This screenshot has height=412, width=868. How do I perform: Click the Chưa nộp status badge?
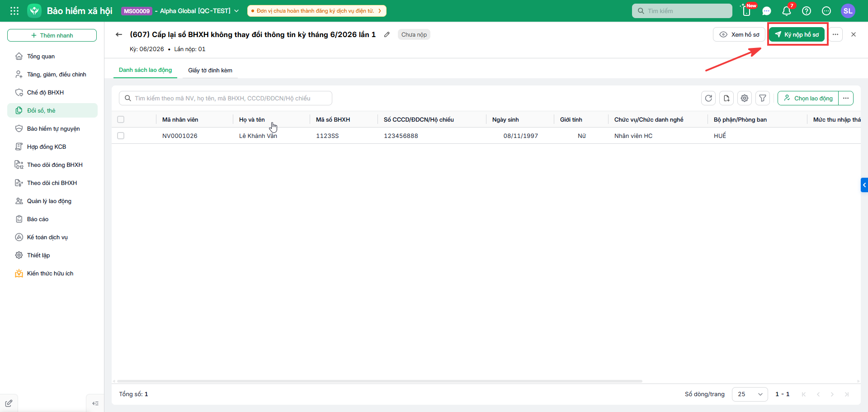point(414,34)
